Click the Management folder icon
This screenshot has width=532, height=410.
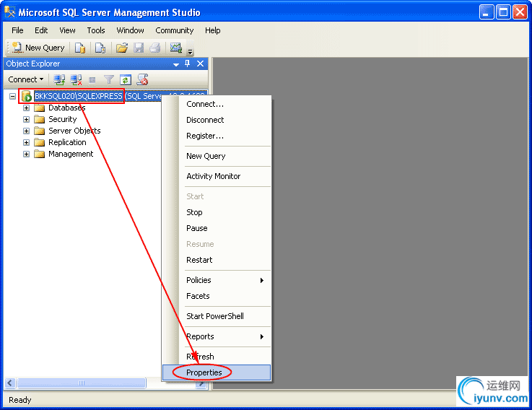[40, 154]
